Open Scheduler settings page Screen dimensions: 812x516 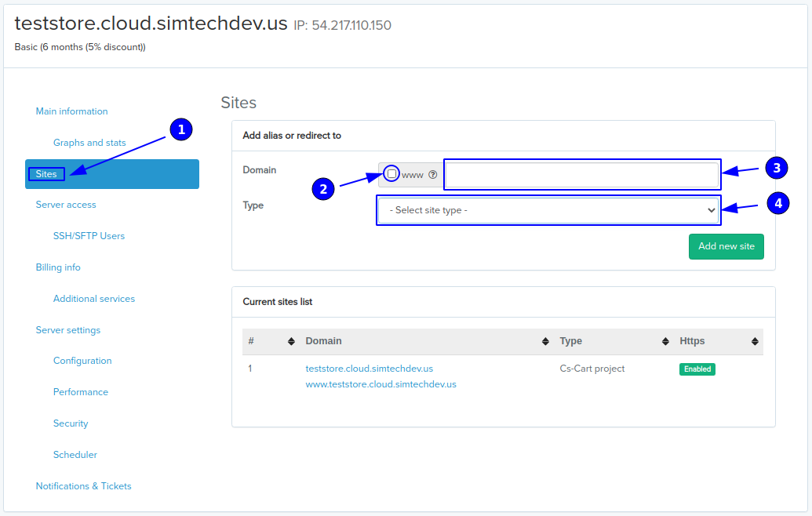[75, 455]
